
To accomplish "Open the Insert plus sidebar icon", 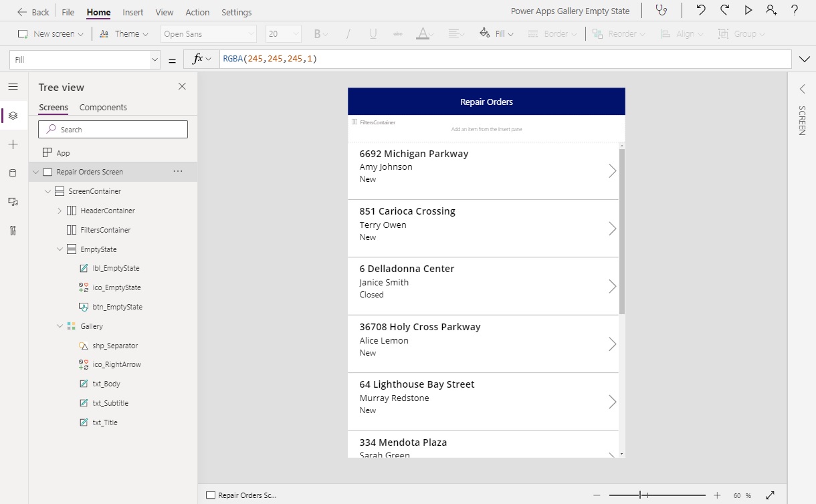I will click(x=13, y=144).
